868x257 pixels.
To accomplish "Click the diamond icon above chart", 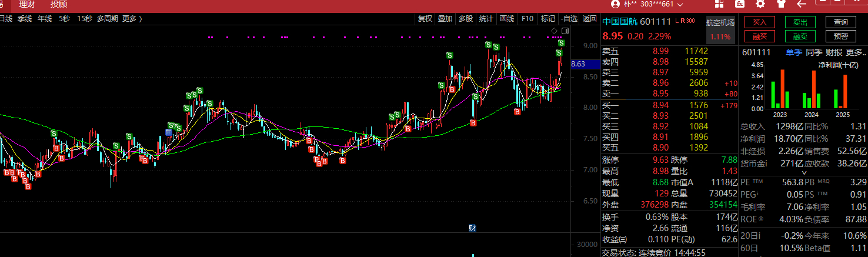I will (x=554, y=31).
